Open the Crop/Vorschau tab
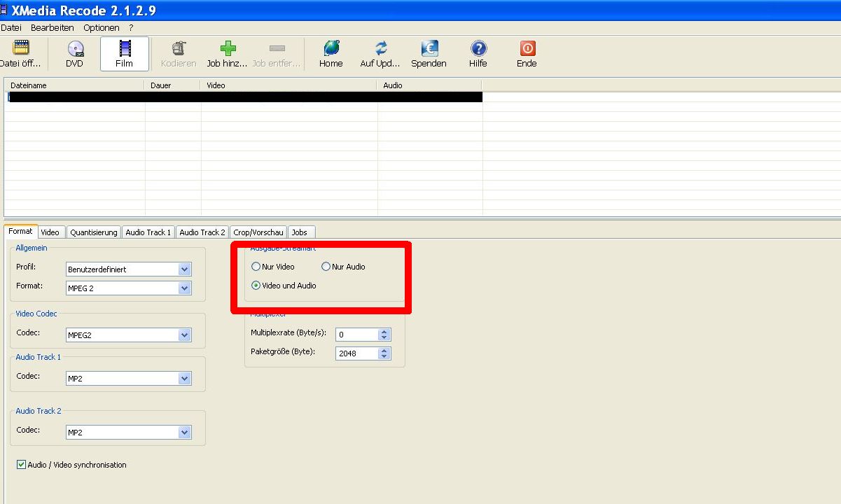 coord(258,232)
